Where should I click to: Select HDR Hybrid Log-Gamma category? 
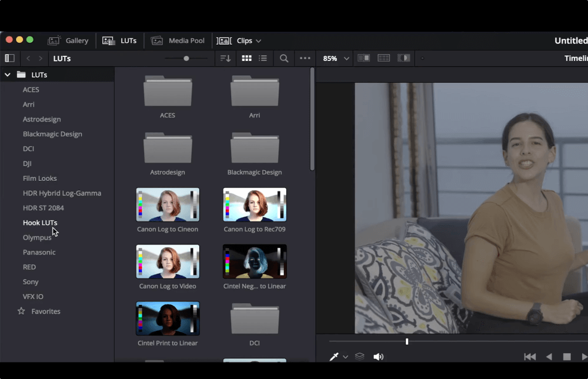coord(62,193)
